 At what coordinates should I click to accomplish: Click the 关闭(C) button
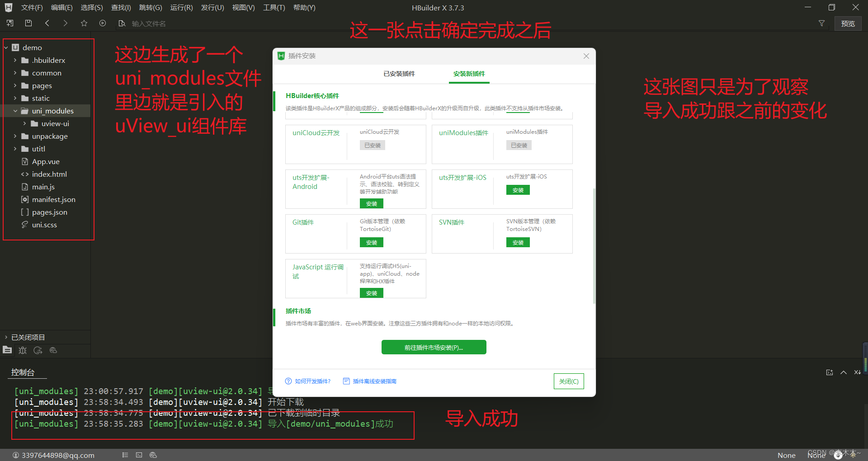click(x=569, y=381)
